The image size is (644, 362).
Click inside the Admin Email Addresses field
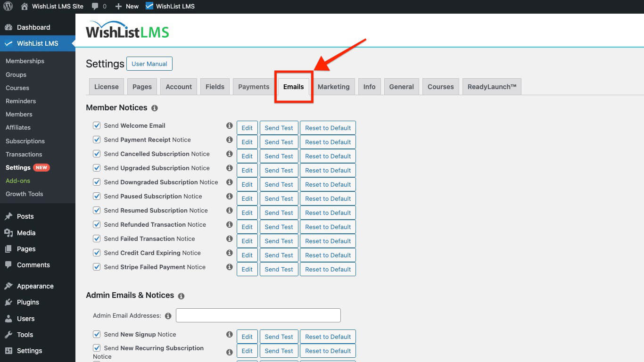[258, 315]
